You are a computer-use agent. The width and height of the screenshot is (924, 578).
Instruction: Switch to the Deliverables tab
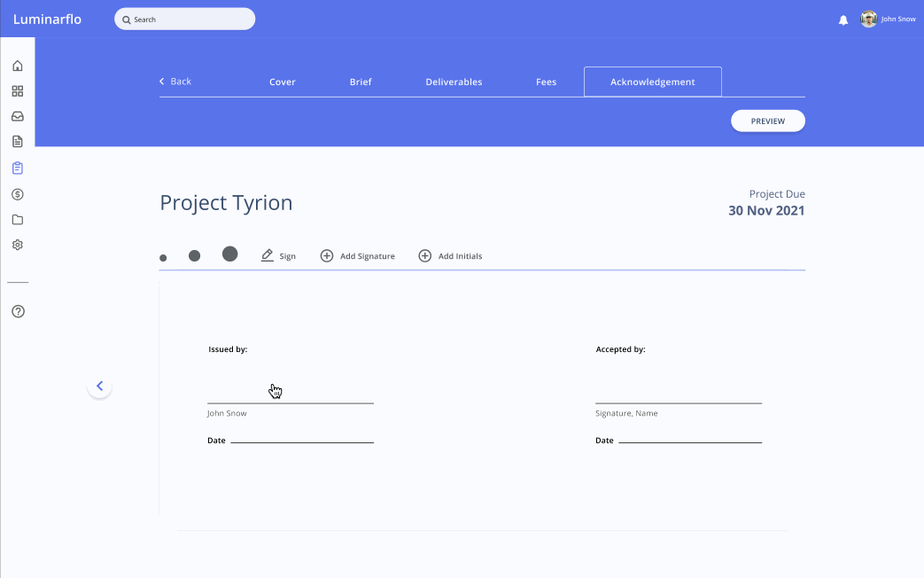[x=454, y=82]
